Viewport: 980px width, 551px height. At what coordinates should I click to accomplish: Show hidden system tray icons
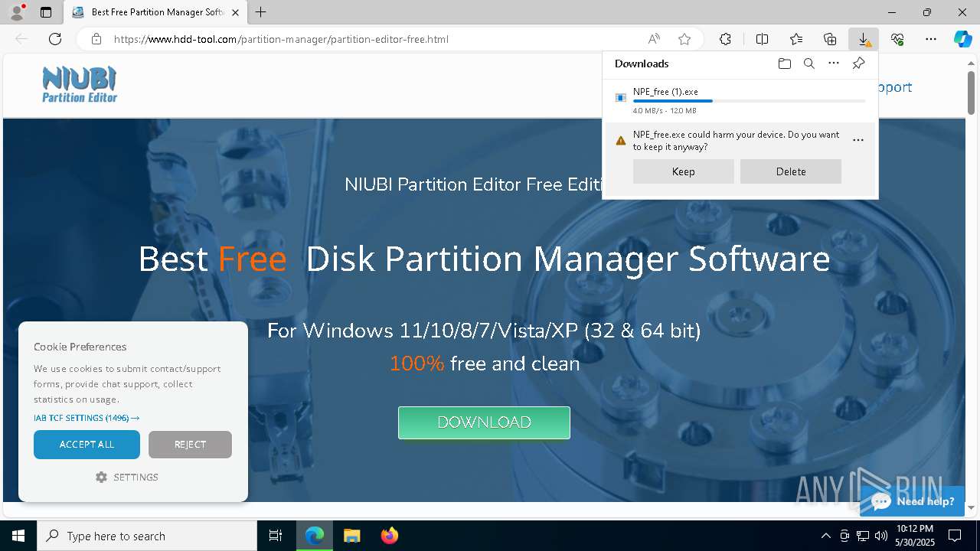[825, 536]
